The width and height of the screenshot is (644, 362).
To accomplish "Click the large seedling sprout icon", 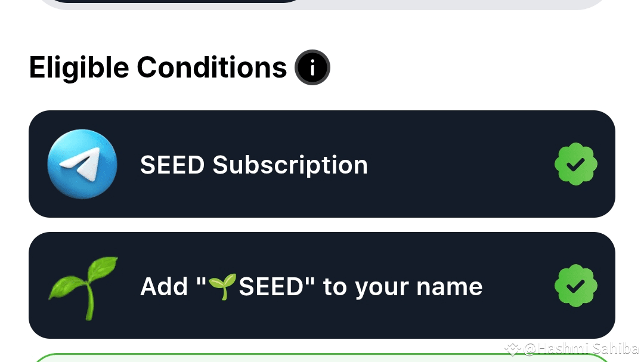I will [83, 286].
